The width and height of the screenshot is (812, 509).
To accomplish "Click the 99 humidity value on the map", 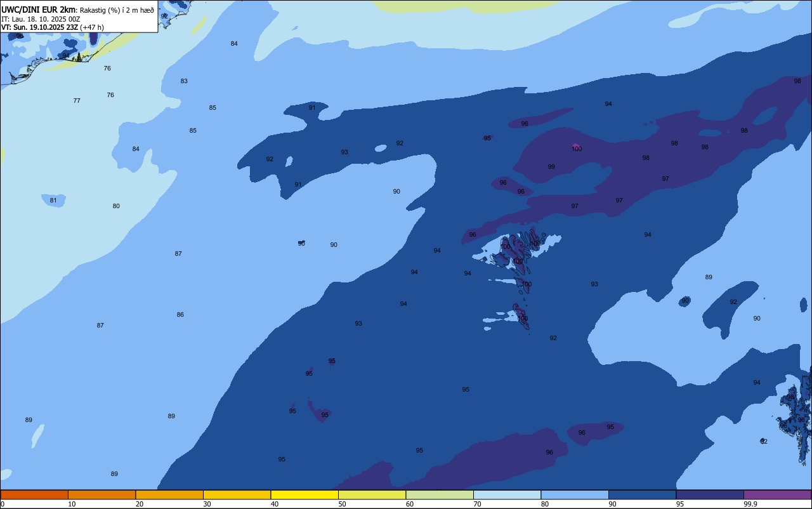I will (551, 167).
